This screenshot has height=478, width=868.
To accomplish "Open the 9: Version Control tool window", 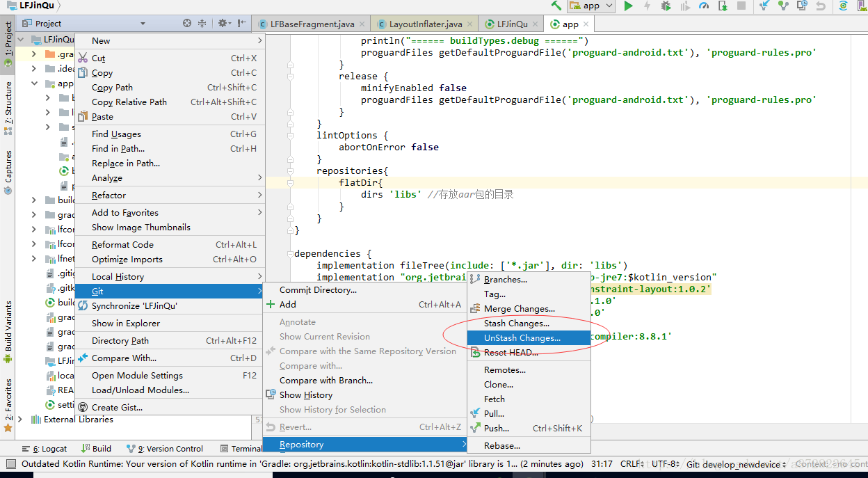I will tap(165, 449).
